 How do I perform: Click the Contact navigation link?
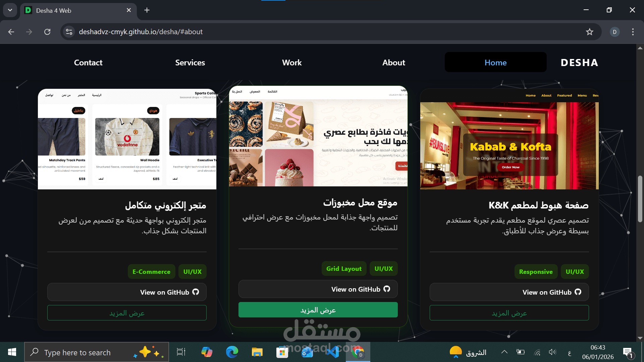[x=88, y=63]
